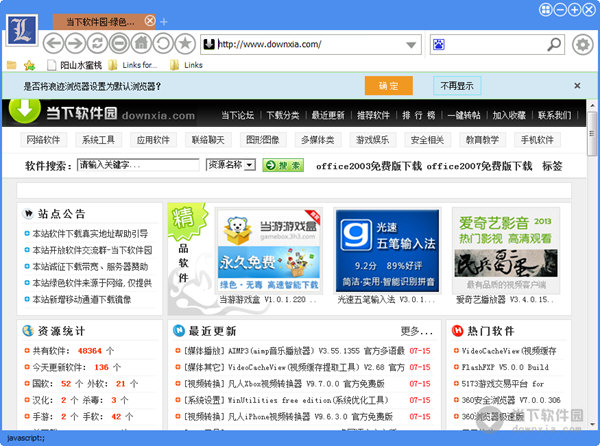Select the 手机软件 category
The height and width of the screenshot is (446, 600).
pyautogui.click(x=537, y=140)
